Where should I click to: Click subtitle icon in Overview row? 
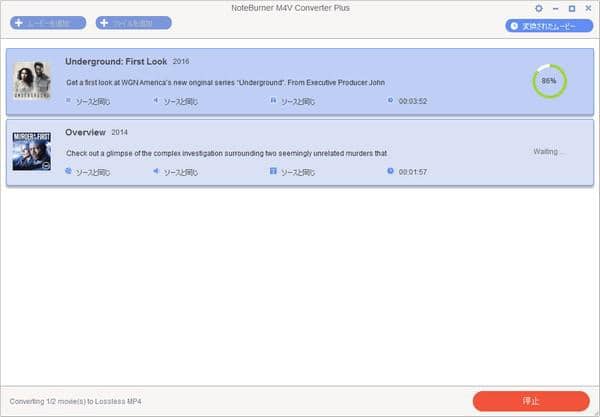tap(273, 171)
